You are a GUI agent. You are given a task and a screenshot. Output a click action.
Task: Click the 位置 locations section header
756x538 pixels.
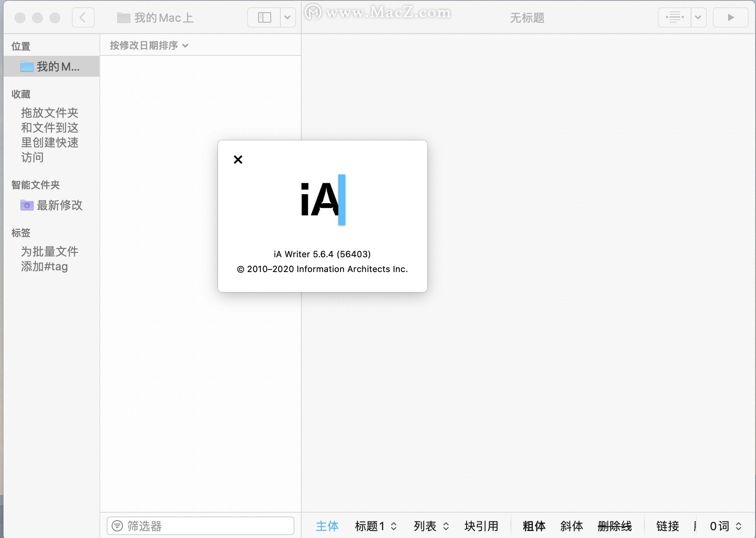pos(21,46)
